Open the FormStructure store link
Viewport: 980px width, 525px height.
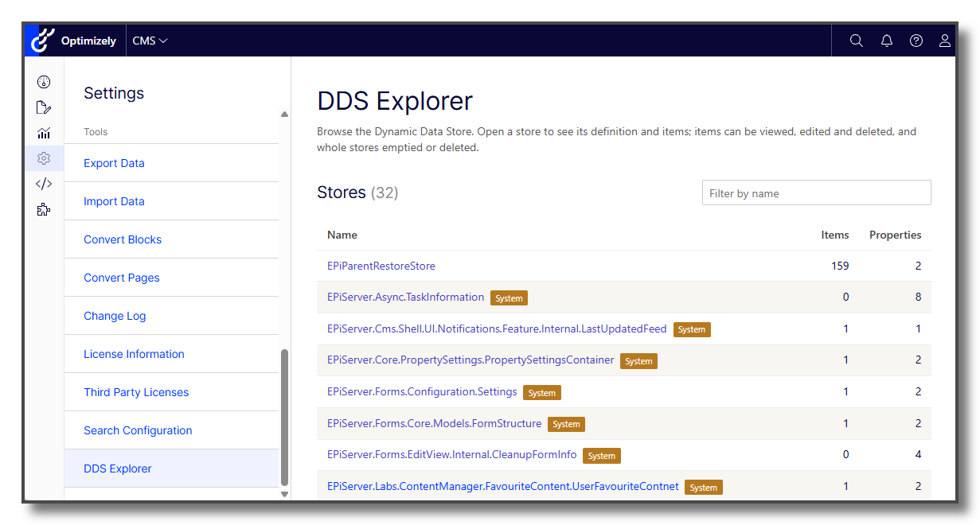434,423
